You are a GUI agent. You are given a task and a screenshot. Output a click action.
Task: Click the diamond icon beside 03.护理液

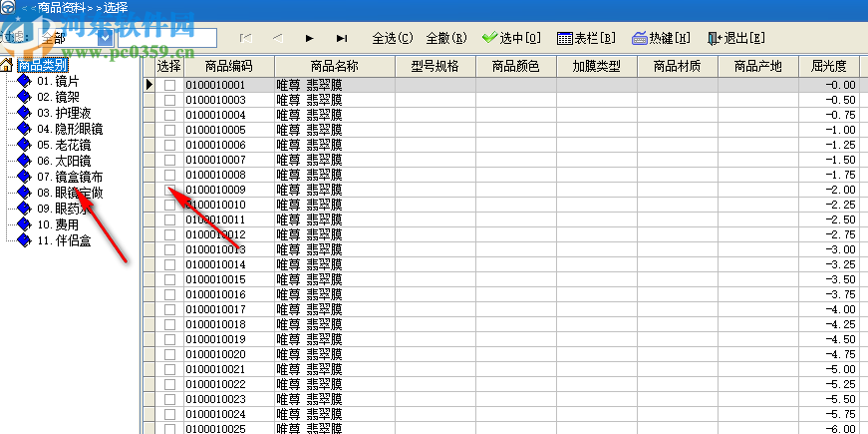pyautogui.click(x=24, y=113)
